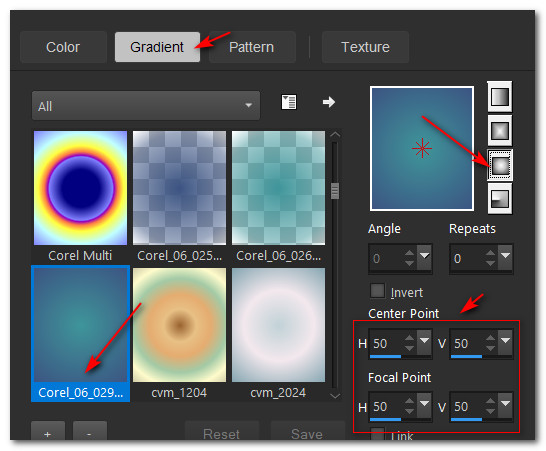
Task: Open Center Point H dropdown arrow
Action: (424, 342)
